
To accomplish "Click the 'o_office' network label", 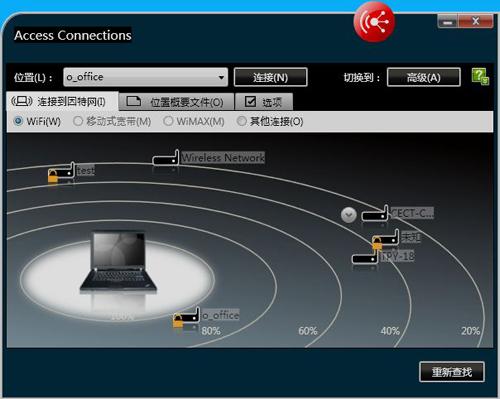I will tap(221, 315).
